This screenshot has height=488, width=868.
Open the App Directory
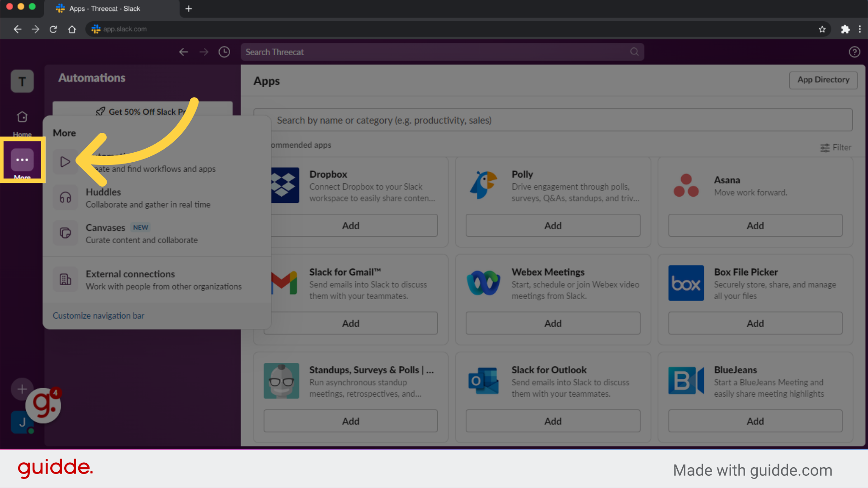pos(823,80)
